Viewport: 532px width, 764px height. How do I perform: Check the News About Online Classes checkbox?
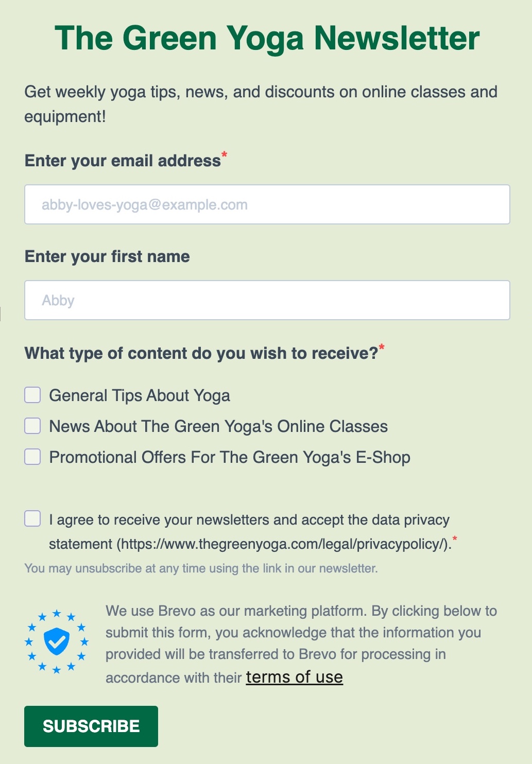click(x=32, y=426)
